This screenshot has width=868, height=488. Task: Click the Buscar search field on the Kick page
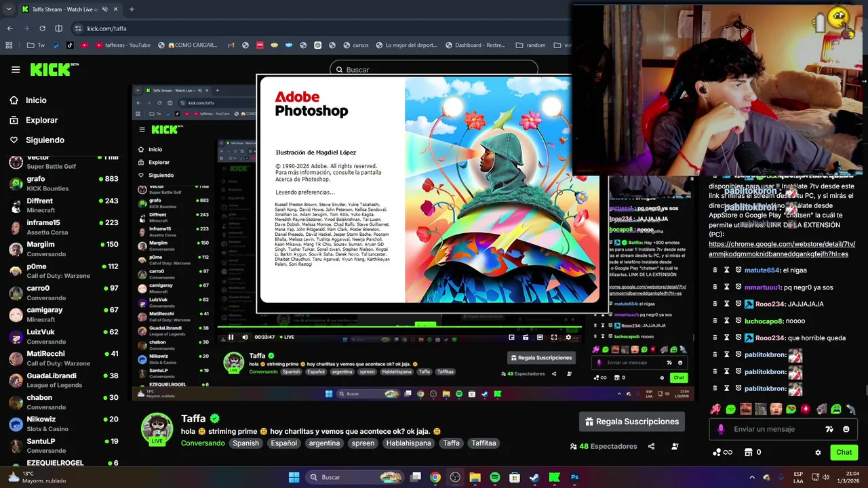click(434, 70)
